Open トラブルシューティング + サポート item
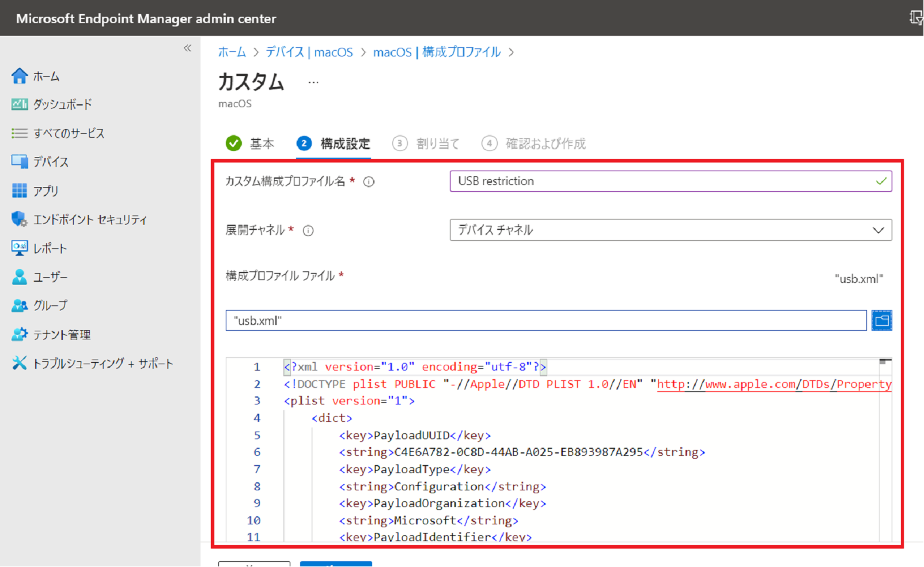This screenshot has width=924, height=567. [x=103, y=364]
